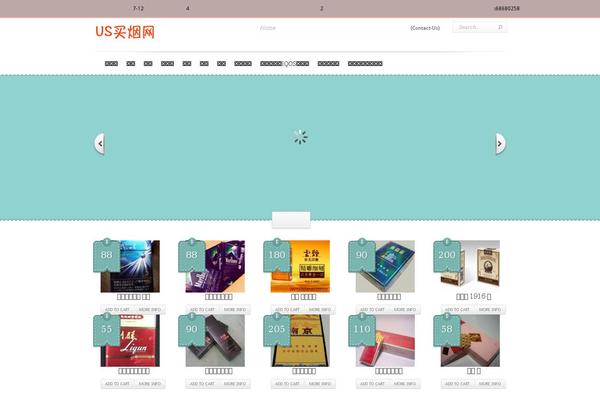Click the phone number ending 68660258
This screenshot has height=400, width=600.
pyautogui.click(x=507, y=8)
